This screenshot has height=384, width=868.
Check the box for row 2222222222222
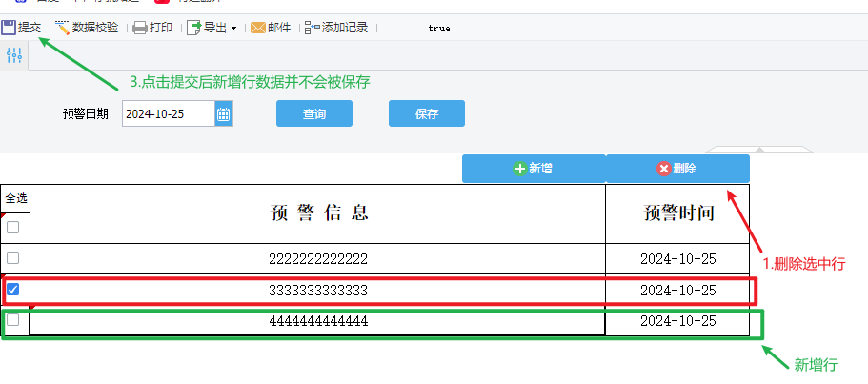coord(12,258)
